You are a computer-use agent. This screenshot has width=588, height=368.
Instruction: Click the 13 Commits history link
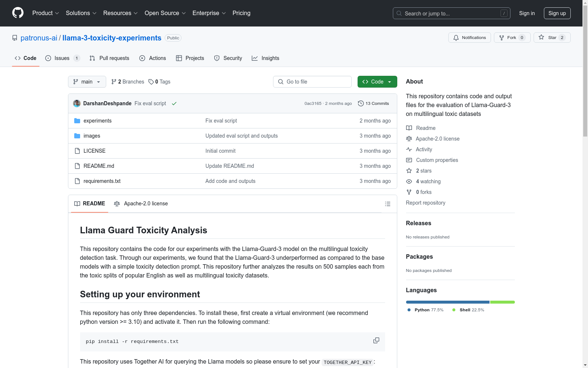(x=373, y=103)
